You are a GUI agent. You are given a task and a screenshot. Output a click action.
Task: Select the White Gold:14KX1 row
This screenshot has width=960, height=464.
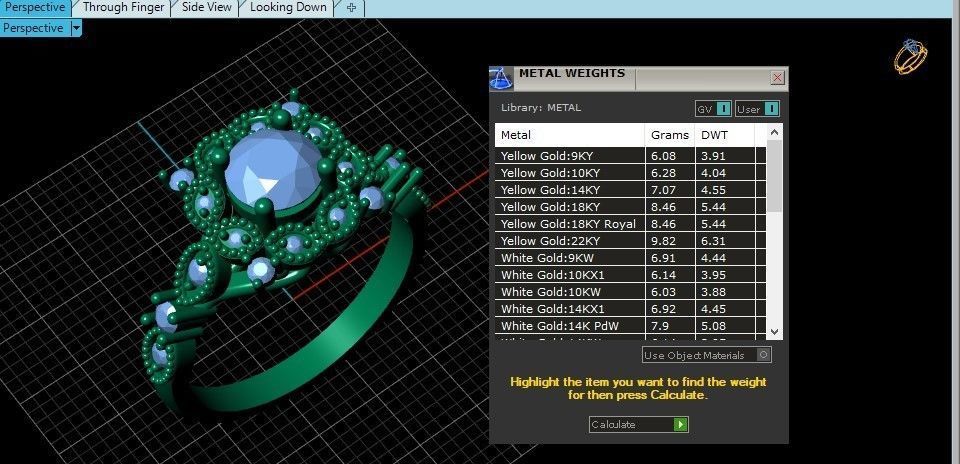click(x=631, y=309)
